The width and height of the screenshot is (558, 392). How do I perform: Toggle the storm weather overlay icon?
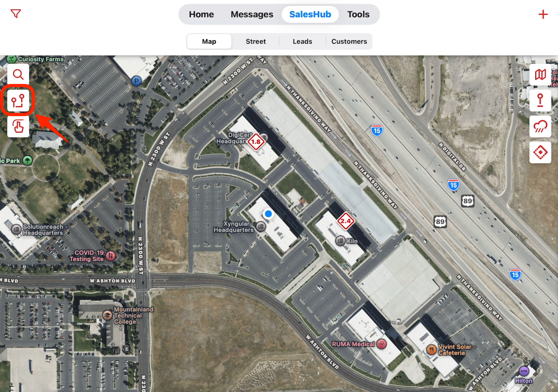(x=540, y=126)
